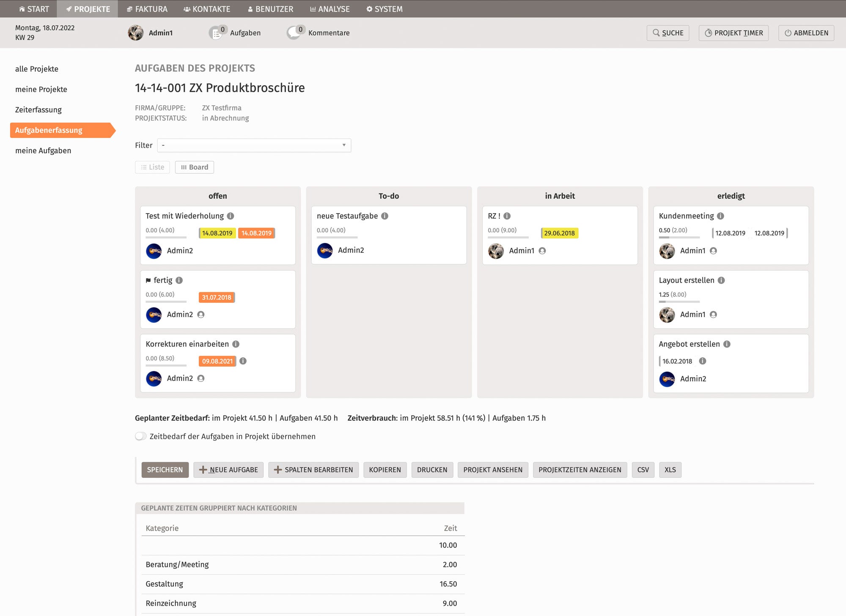The image size is (846, 616).
Task: Switch the task view back to Liste
Action: 152,167
